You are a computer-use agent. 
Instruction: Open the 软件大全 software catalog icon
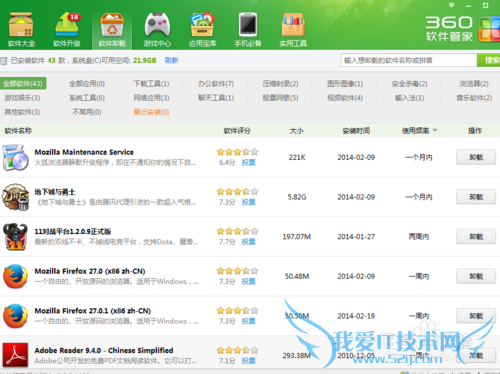click(x=21, y=29)
